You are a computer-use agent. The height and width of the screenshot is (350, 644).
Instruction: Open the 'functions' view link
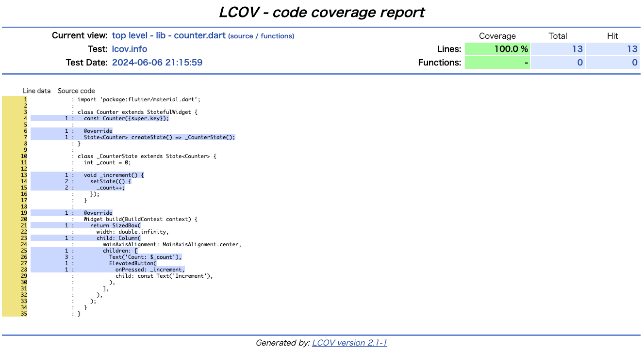coord(276,36)
